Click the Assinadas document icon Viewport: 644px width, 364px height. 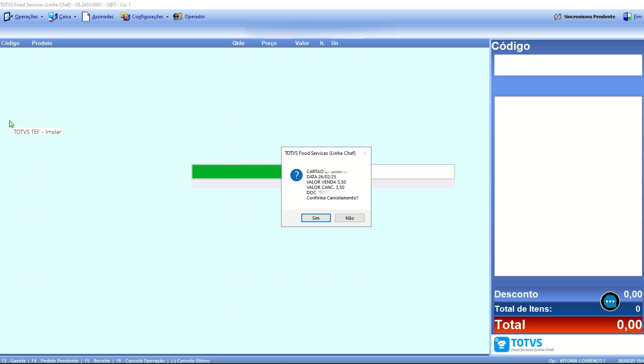coord(86,17)
